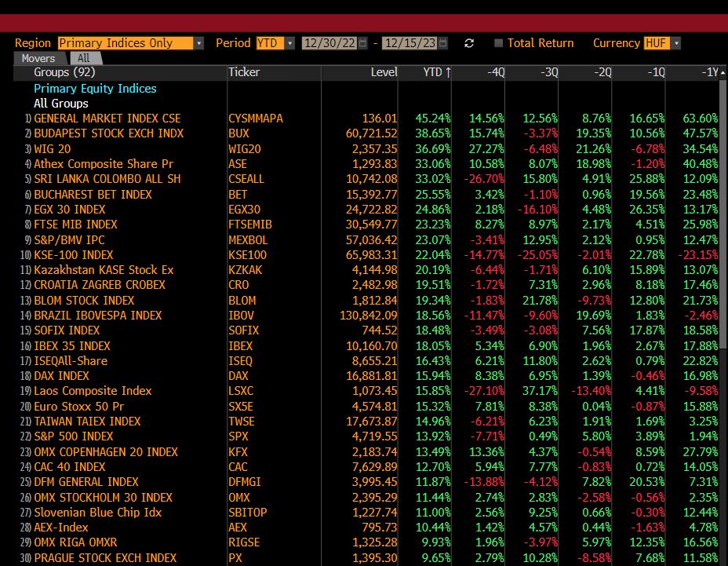Open Slovenian Blue Chip Idx row
This screenshot has height=566, width=728.
367,513
